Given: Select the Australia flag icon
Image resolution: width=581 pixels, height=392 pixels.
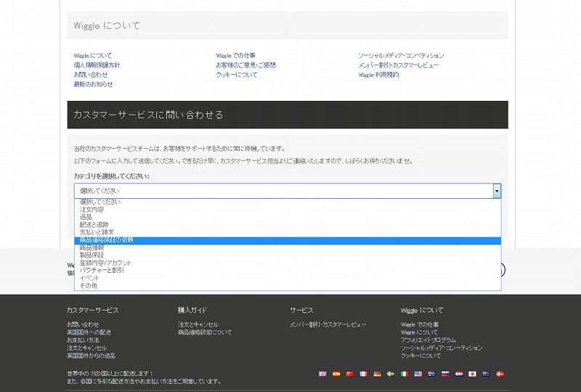Looking at the screenshot, I should point(431,374).
